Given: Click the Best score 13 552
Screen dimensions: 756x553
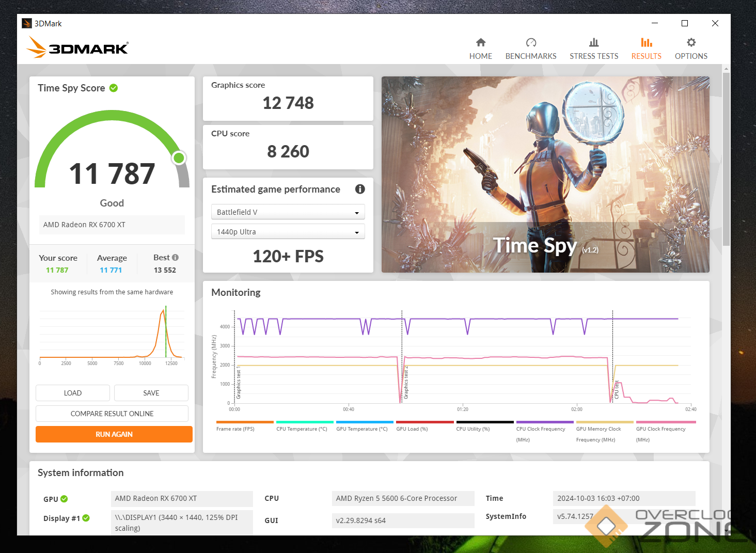Looking at the screenshot, I should coord(165,270).
